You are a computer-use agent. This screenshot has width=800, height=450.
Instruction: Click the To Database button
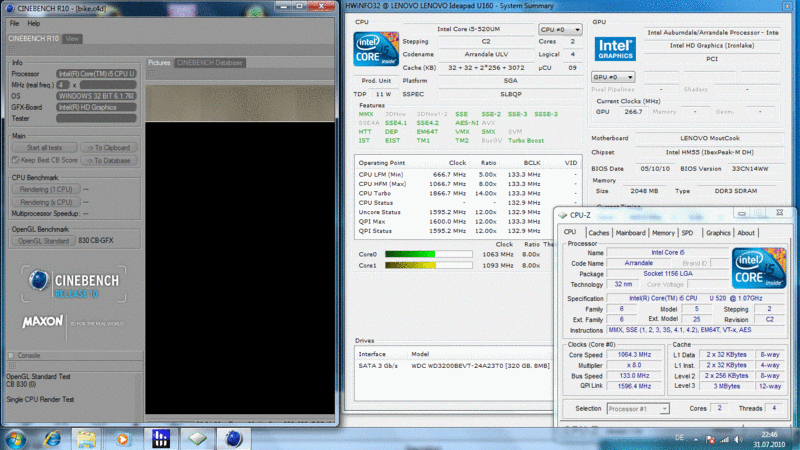[x=109, y=161]
